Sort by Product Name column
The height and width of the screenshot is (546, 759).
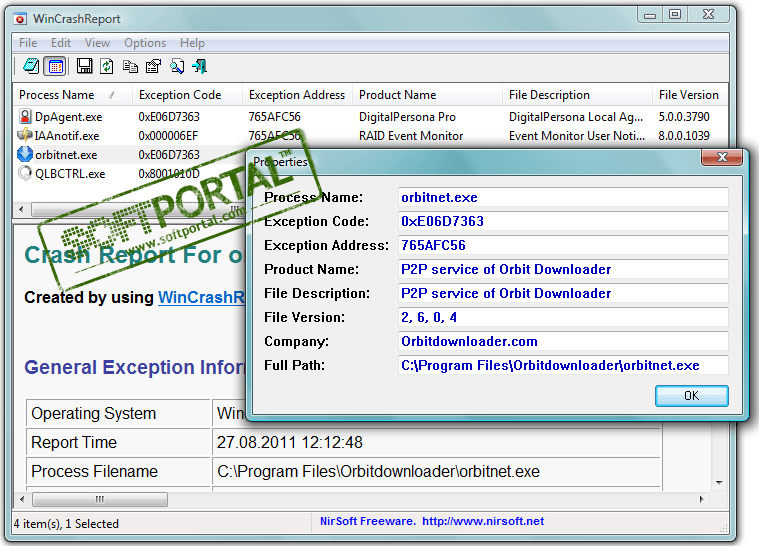click(428, 95)
